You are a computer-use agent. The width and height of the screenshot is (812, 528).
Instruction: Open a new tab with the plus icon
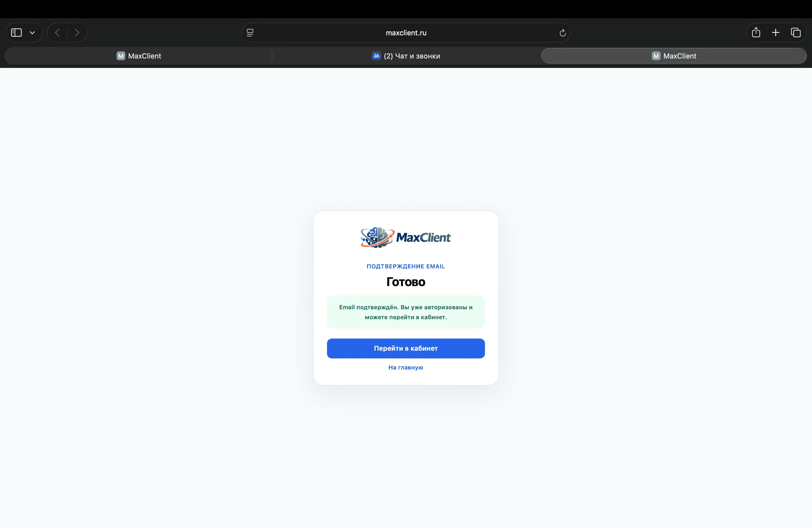(776, 33)
